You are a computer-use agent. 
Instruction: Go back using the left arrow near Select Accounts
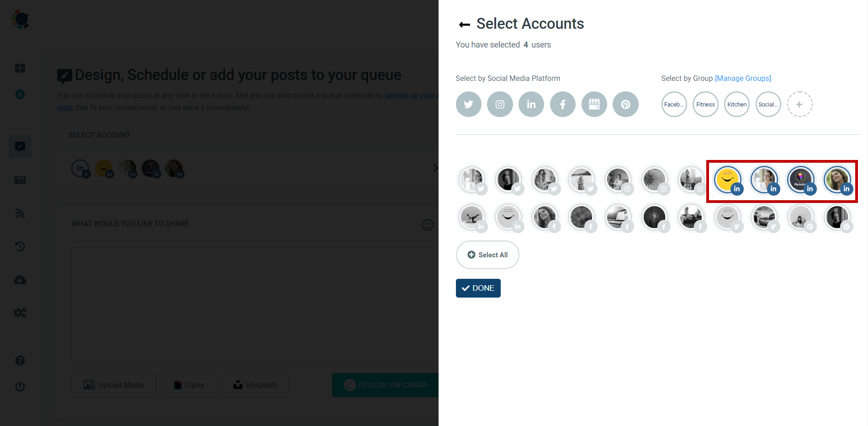[x=464, y=24]
